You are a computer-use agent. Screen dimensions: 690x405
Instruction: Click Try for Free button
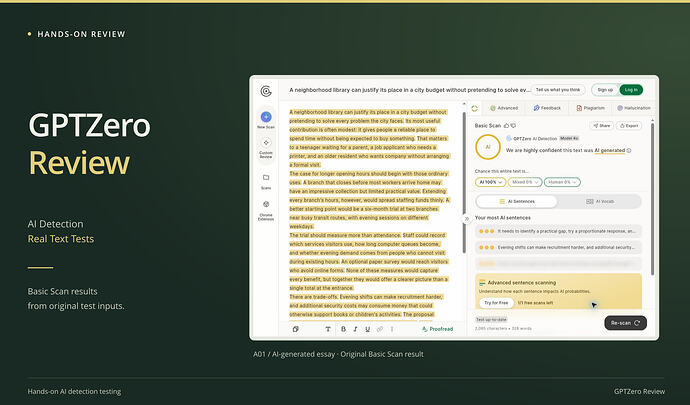pyautogui.click(x=496, y=303)
